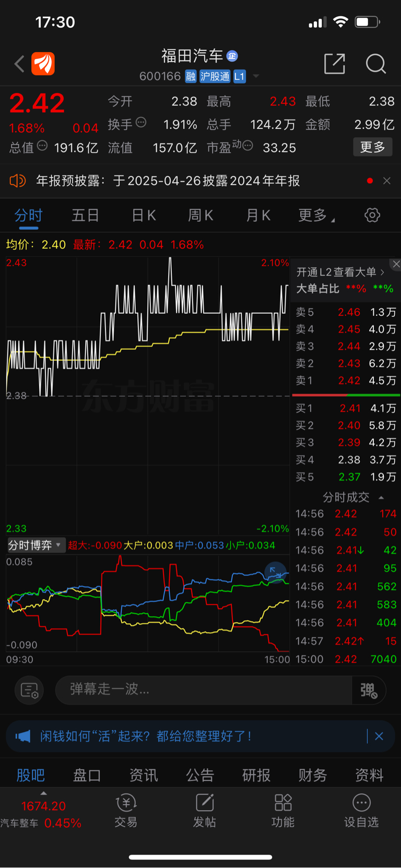Image resolution: width=401 pixels, height=868 pixels.
Task: Switch to the 五日 chart tab
Action: tap(85, 215)
